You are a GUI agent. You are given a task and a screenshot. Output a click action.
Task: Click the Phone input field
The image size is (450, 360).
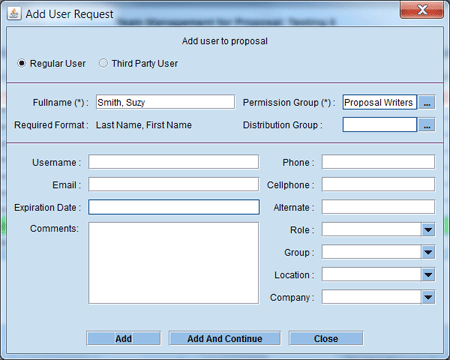378,162
